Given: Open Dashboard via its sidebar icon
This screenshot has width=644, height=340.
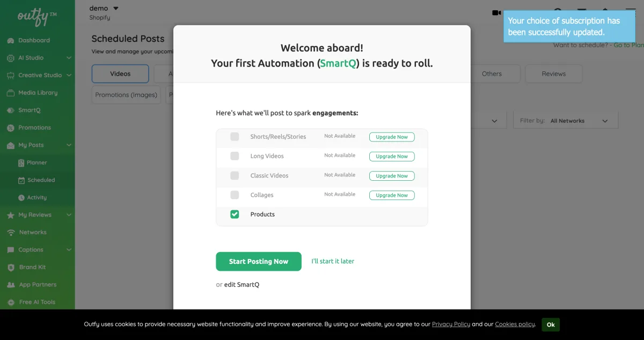Looking at the screenshot, I should (x=10, y=41).
